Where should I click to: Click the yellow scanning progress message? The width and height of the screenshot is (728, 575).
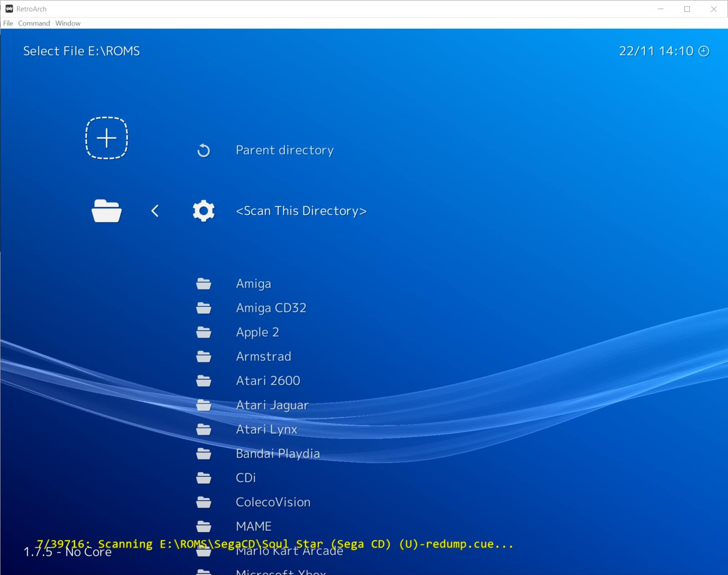tap(275, 544)
